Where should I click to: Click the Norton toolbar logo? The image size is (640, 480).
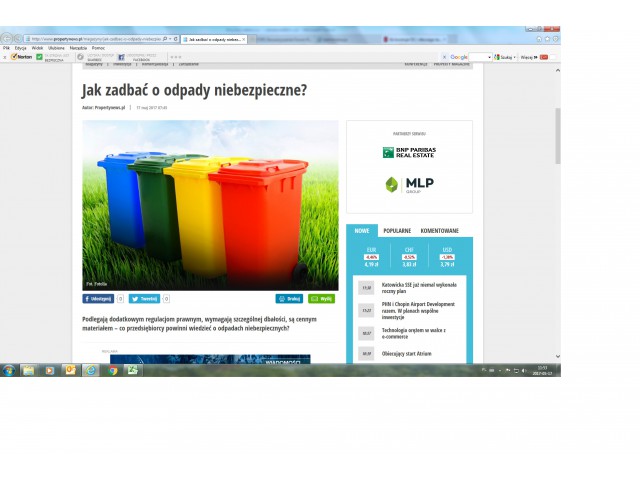(x=19, y=57)
